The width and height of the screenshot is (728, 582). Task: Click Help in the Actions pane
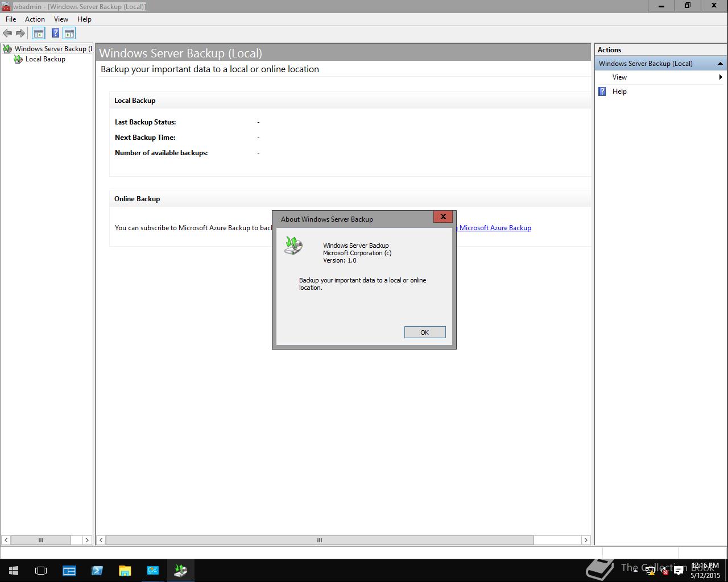[x=619, y=92]
